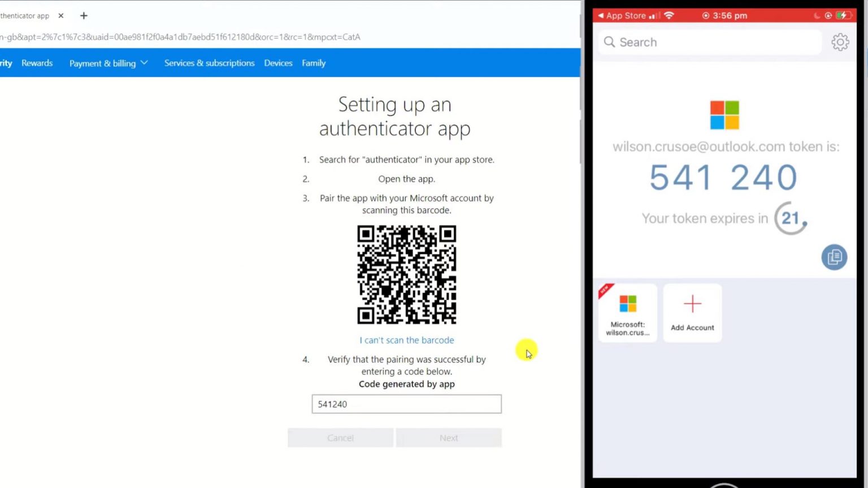The width and height of the screenshot is (868, 488).
Task: Switch to the authenticator app browser tab
Action: click(x=25, y=15)
